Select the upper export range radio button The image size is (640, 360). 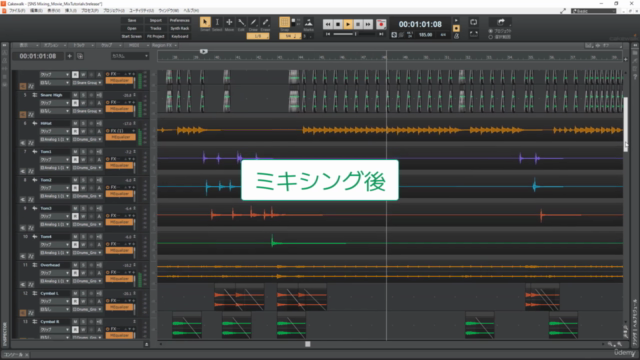tap(491, 31)
